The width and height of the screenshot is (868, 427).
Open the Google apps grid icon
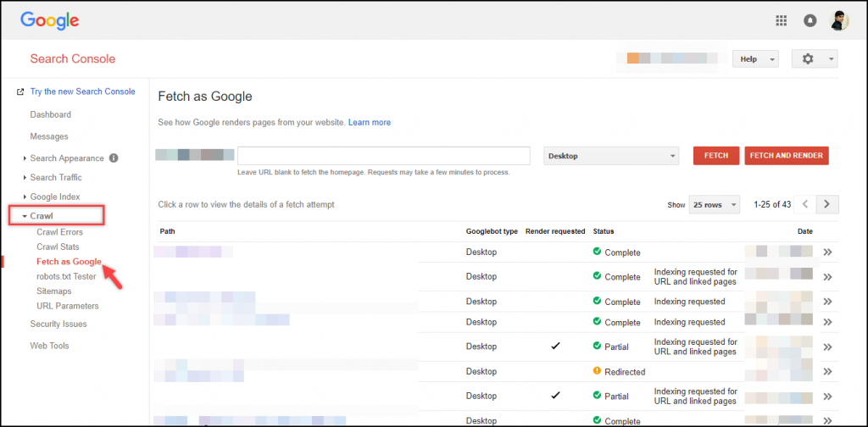click(x=781, y=20)
